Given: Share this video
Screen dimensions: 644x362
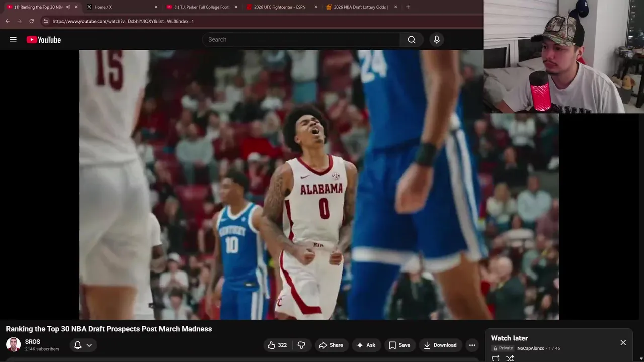Looking at the screenshot, I should (331, 345).
